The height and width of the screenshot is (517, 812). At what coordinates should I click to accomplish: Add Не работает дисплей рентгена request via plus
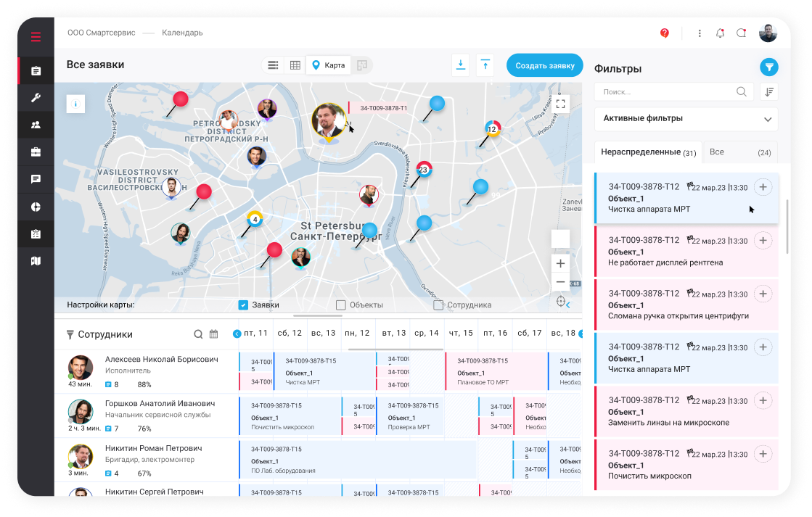tap(763, 240)
